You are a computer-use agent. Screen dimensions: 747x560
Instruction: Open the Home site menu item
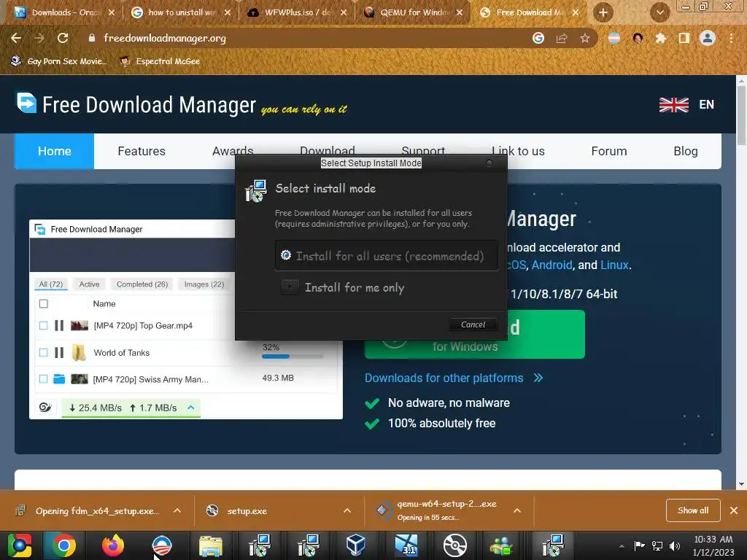point(54,151)
